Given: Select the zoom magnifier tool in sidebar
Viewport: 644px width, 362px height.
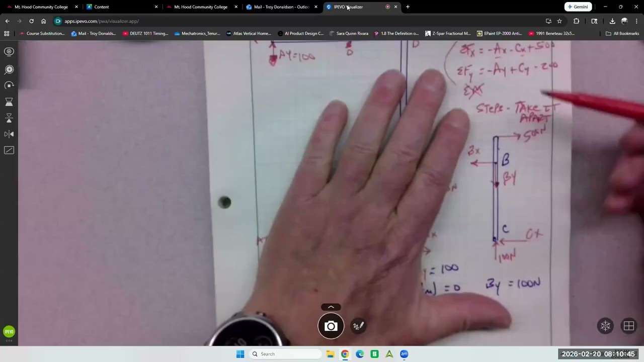Looking at the screenshot, I should click(x=9, y=70).
